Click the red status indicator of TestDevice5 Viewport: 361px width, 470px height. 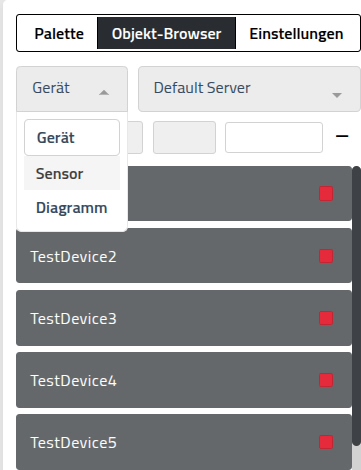326,442
